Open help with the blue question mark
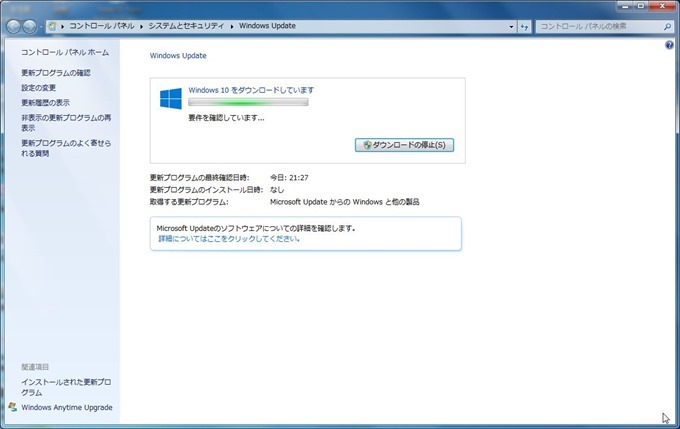The height and width of the screenshot is (429, 680). (x=669, y=45)
